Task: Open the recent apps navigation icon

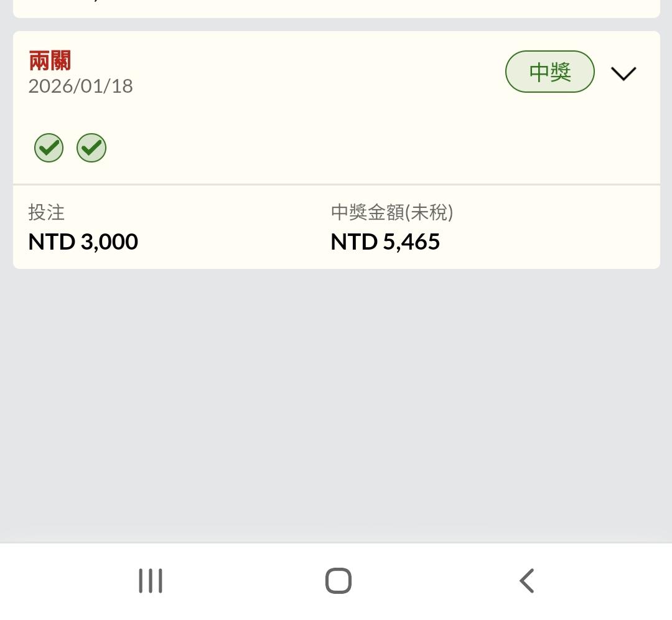Action: pyautogui.click(x=151, y=581)
